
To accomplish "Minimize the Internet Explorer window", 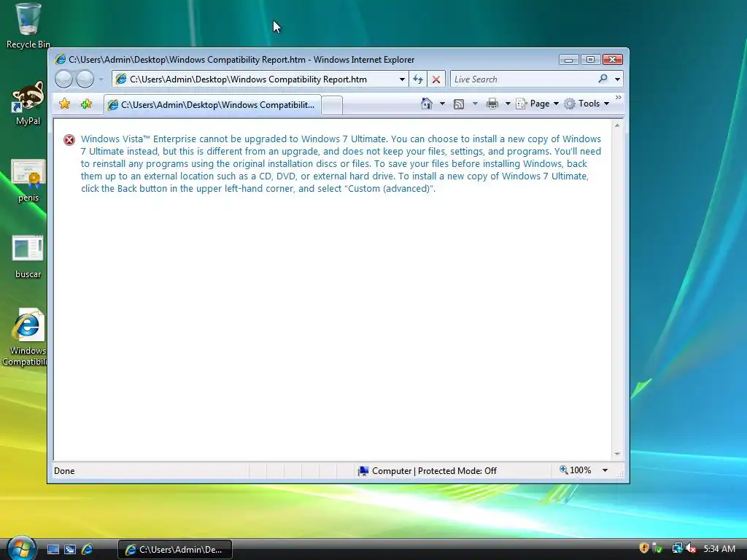I will point(569,60).
